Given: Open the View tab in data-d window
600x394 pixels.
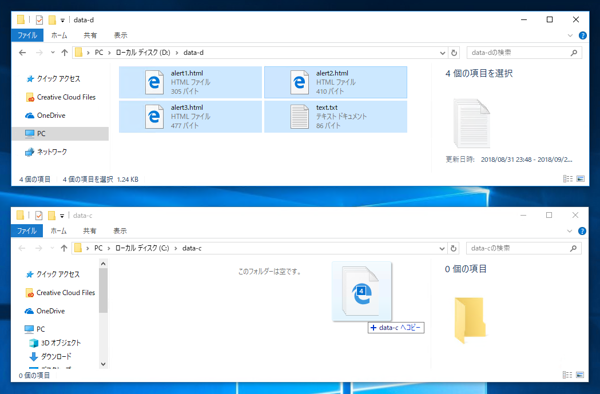Looking at the screenshot, I should [121, 36].
